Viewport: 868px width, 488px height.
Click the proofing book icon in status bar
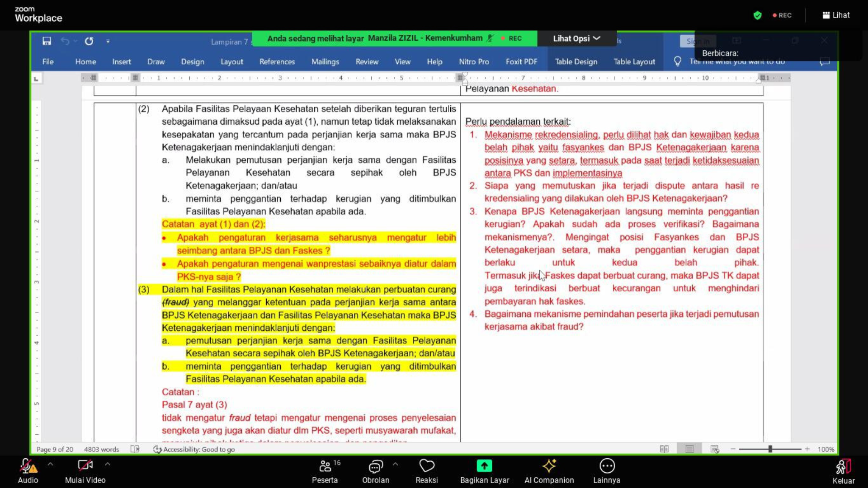point(135,449)
